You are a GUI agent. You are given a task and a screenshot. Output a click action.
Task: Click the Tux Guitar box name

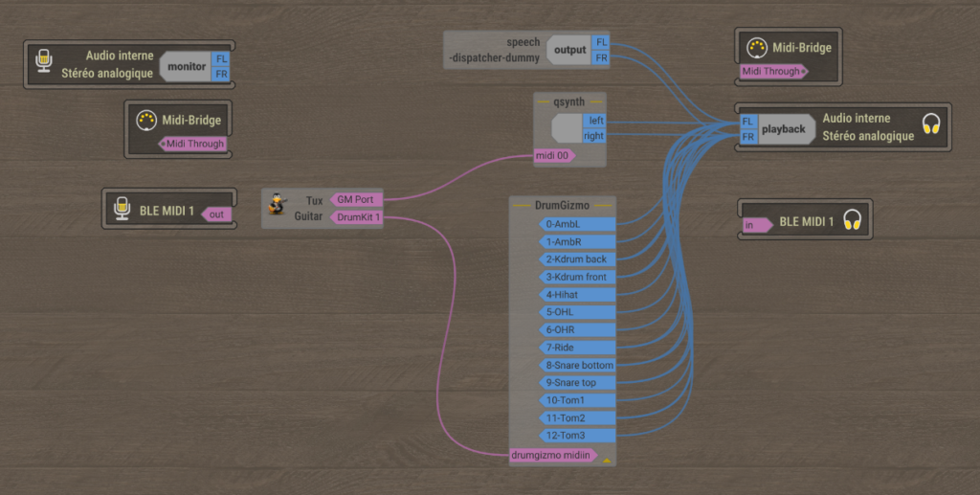pos(308,208)
